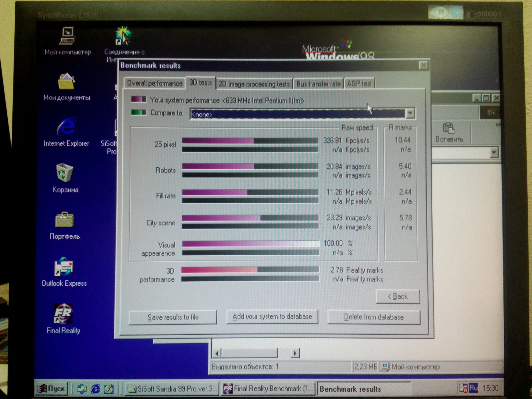Click Add your system to database
The width and height of the screenshot is (532, 399).
click(x=272, y=317)
